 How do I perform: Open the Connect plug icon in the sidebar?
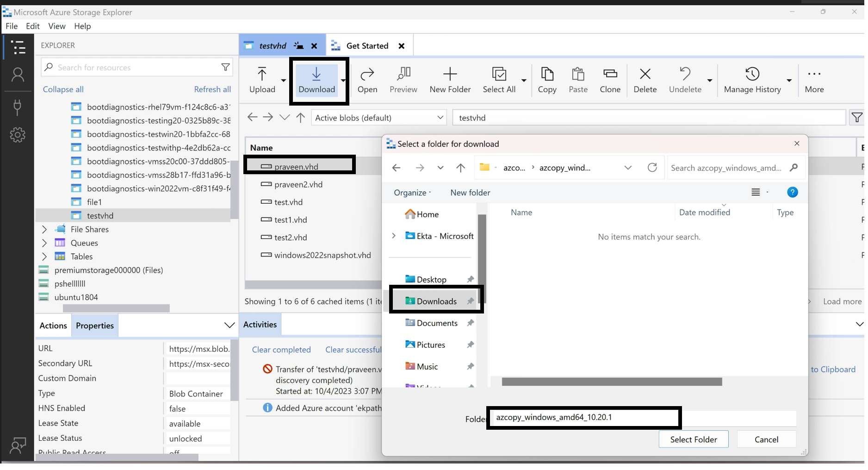tap(18, 107)
